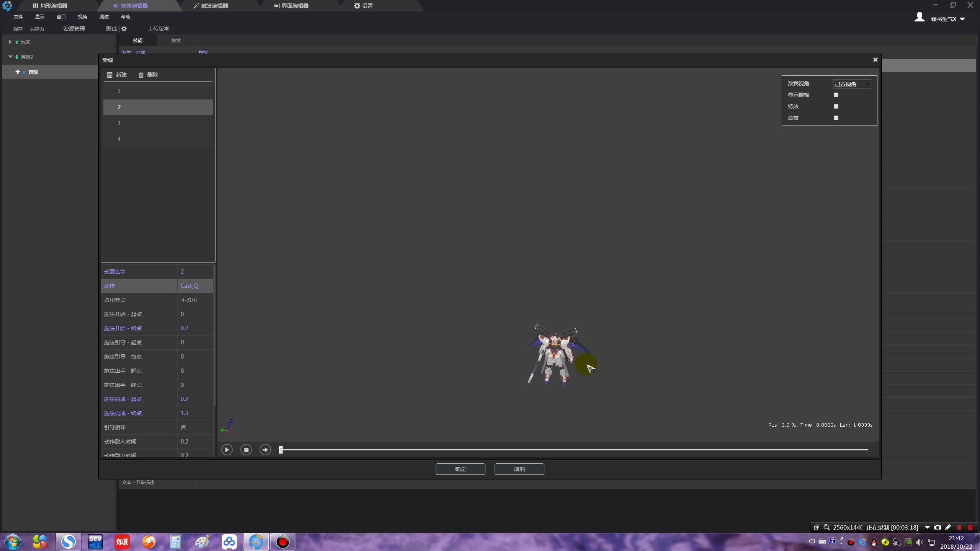Open the 动作 Cast_Q value
Screen dimensions: 980x551
(x=195, y=286)
